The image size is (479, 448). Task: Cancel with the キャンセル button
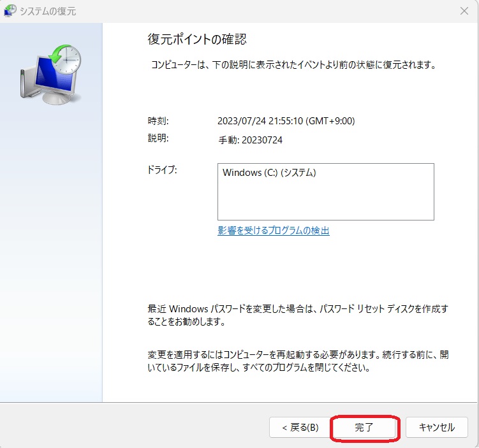(x=437, y=428)
